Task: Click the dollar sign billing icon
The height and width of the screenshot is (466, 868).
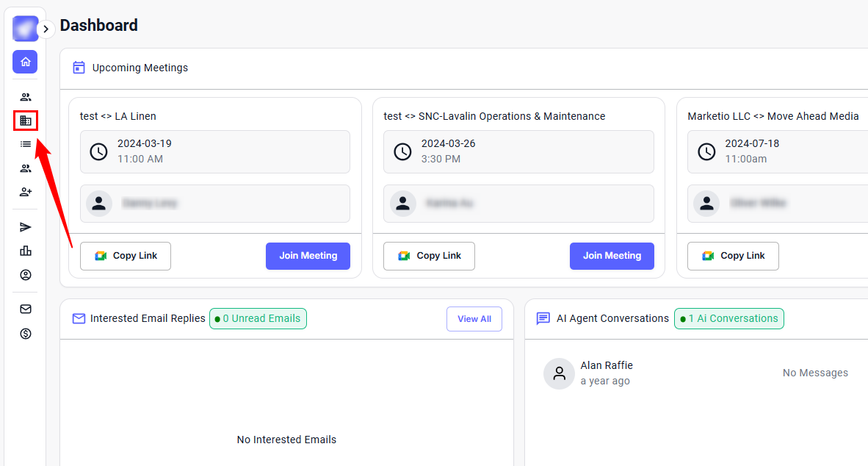Action: point(26,334)
